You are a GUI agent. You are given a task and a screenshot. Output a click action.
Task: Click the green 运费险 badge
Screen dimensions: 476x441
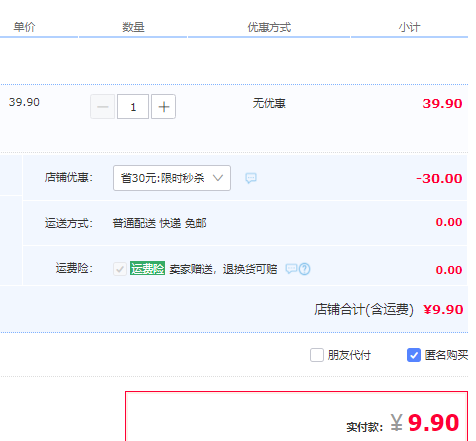147,268
